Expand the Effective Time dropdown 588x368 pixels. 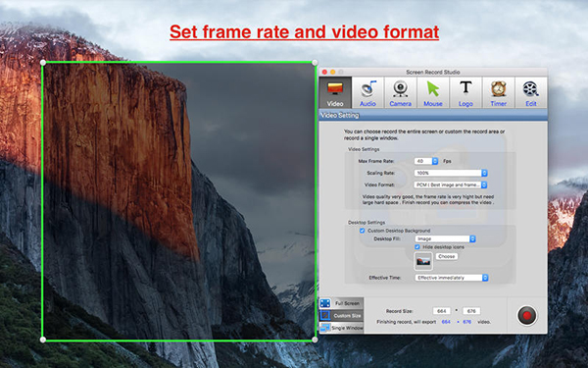452,278
